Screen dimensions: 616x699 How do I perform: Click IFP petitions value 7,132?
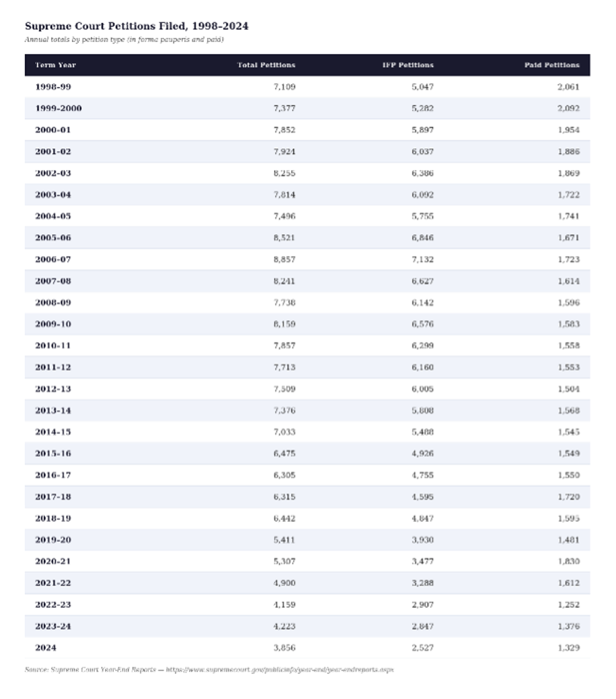click(422, 259)
